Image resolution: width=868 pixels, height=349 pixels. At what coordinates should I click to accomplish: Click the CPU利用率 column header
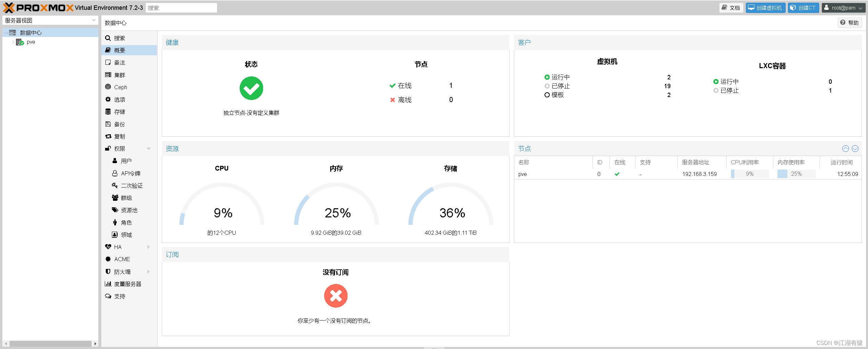[x=749, y=162]
